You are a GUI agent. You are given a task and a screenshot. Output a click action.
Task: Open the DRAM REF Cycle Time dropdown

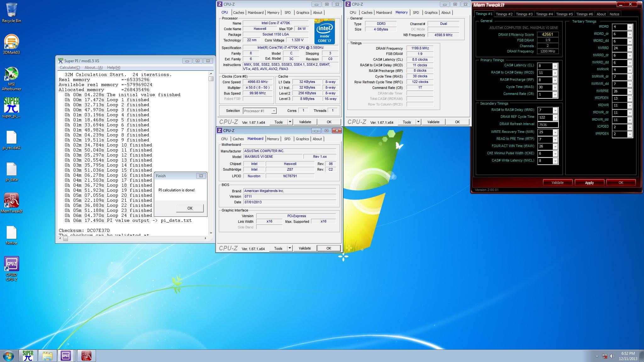[555, 118]
